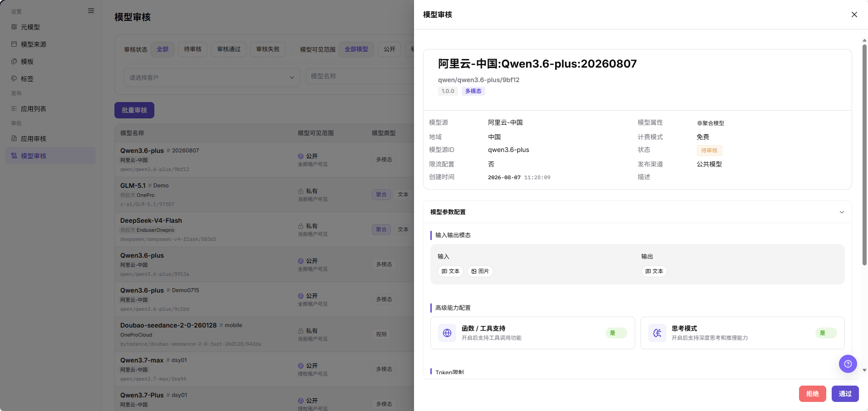Click 聚合 tag in GLM-5.1 row
Image resolution: width=868 pixels, height=411 pixels.
(381, 195)
